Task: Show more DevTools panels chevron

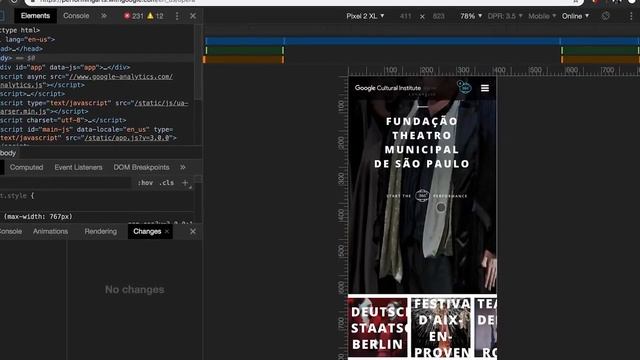Action: click(104, 16)
